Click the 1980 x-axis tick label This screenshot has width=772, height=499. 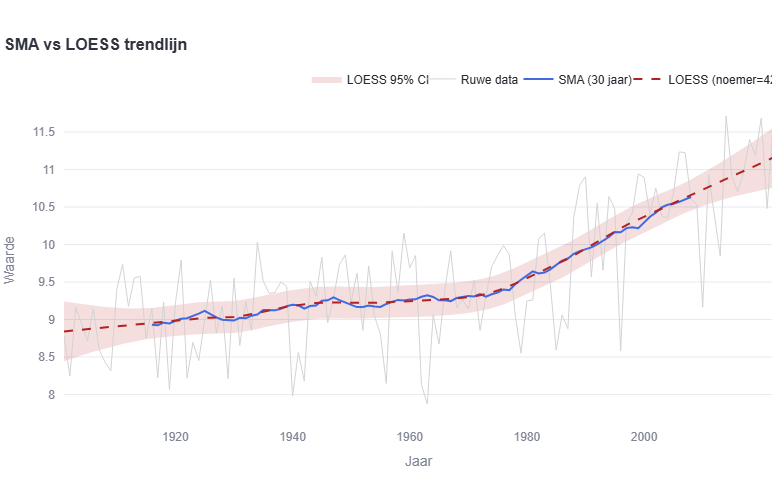[527, 436]
